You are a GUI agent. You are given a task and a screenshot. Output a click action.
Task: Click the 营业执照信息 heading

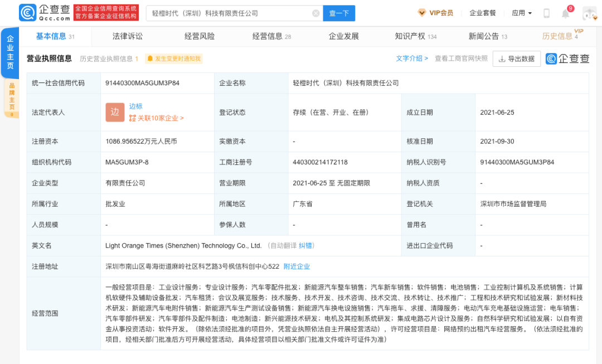[x=49, y=59]
